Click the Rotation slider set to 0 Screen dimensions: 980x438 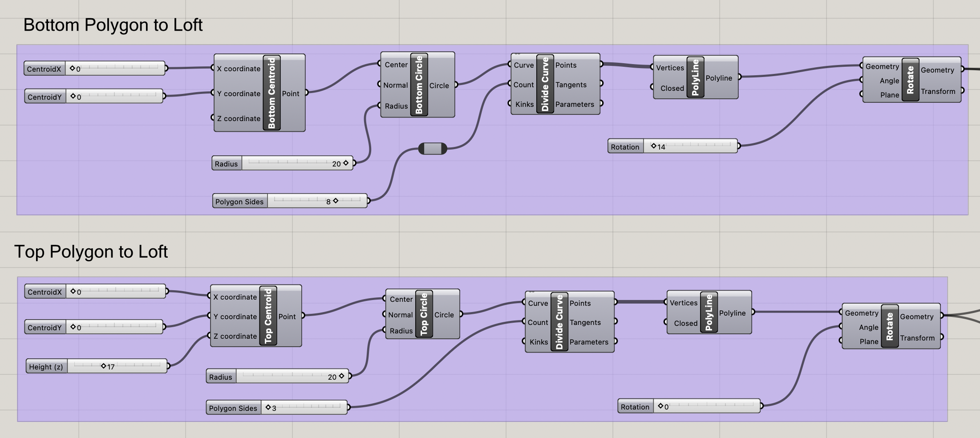[689, 406]
